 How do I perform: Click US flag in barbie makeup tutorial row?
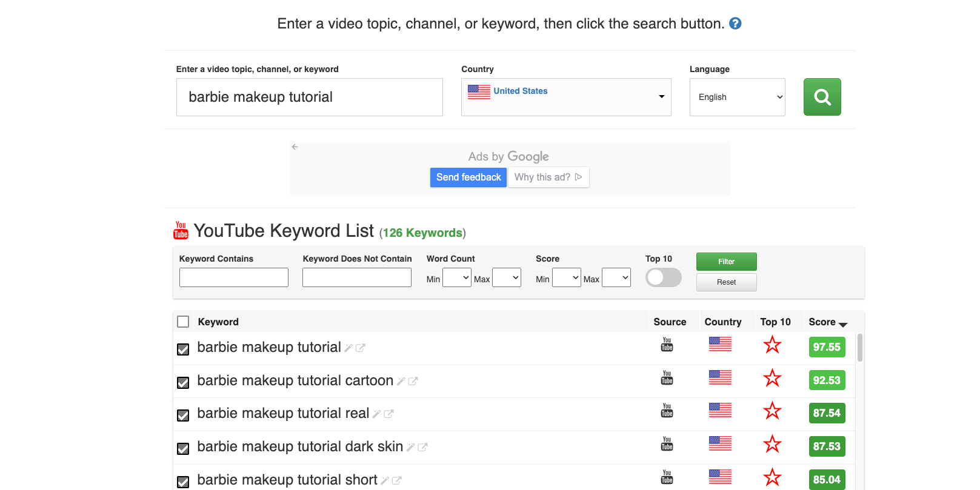(x=720, y=344)
